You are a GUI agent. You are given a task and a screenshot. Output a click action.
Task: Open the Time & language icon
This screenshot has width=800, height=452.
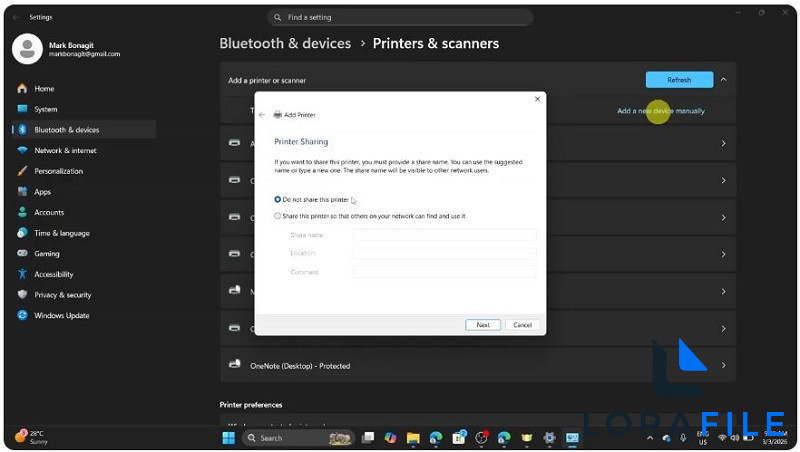pyautogui.click(x=22, y=233)
